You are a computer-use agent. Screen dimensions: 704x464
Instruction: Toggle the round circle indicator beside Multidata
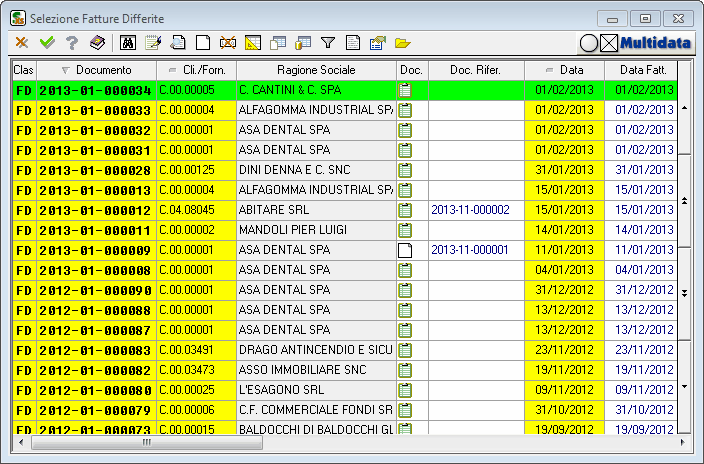[x=589, y=43]
